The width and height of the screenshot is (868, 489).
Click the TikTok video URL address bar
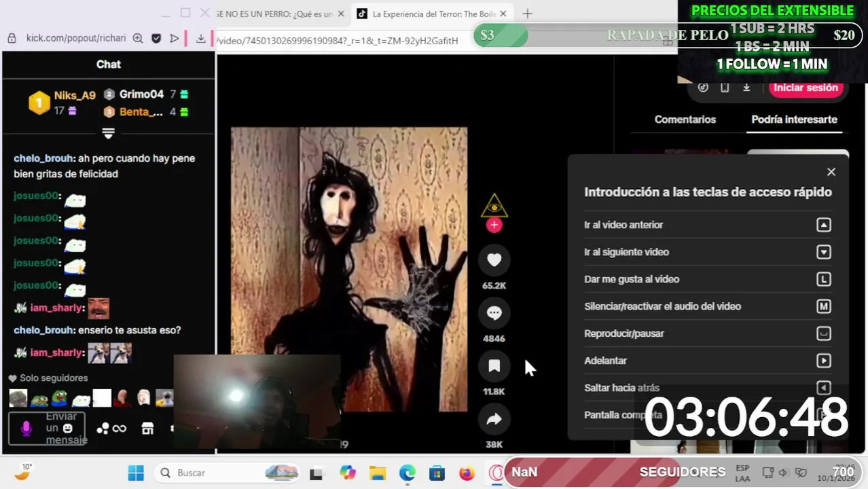point(338,41)
